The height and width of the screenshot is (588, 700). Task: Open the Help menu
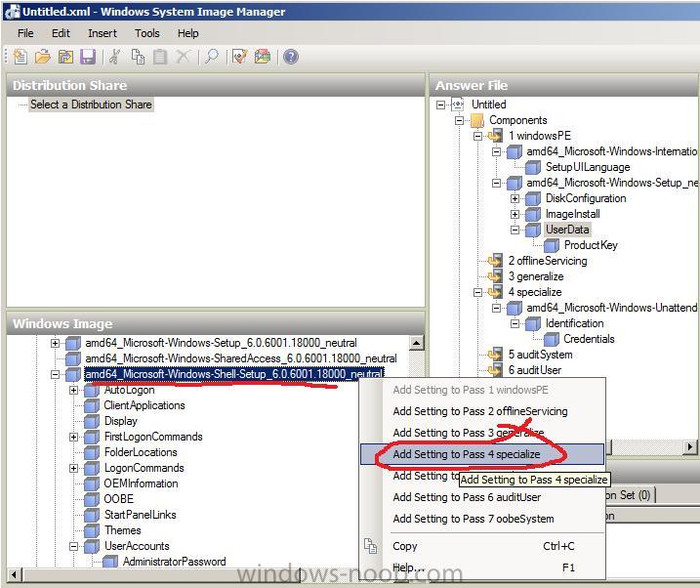coord(188,33)
